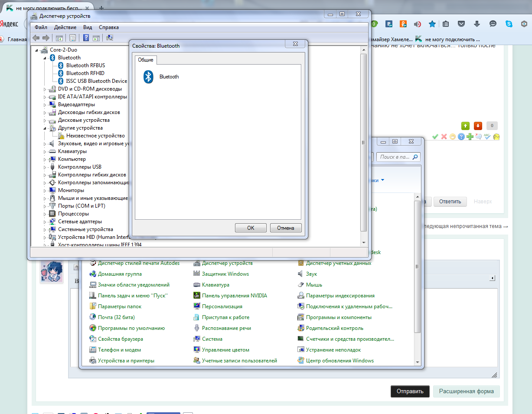The height and width of the screenshot is (414, 532).
Task: Click the eye hexagon icon in browser toolbar
Action: pos(524,24)
